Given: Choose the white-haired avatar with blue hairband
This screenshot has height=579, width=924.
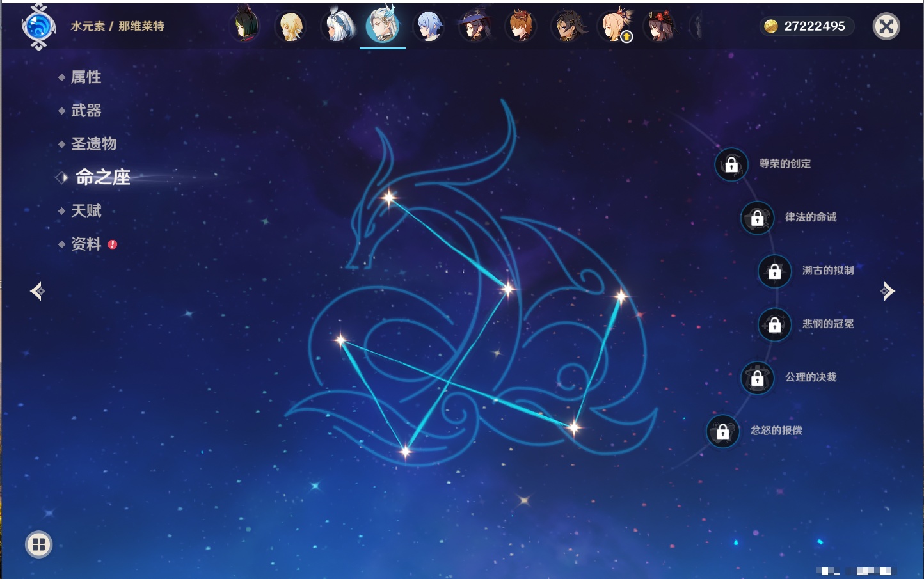Looking at the screenshot, I should [337, 26].
